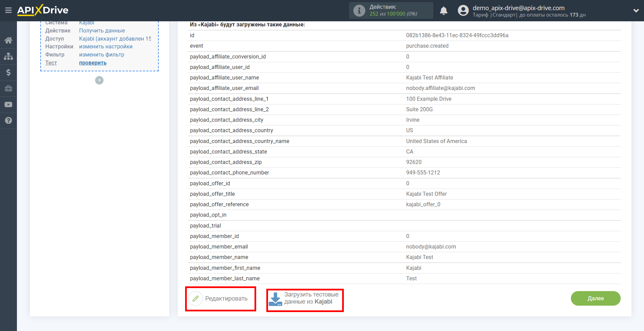The width and height of the screenshot is (644, 331).
Task: Add a new step with plus icon
Action: point(99,80)
